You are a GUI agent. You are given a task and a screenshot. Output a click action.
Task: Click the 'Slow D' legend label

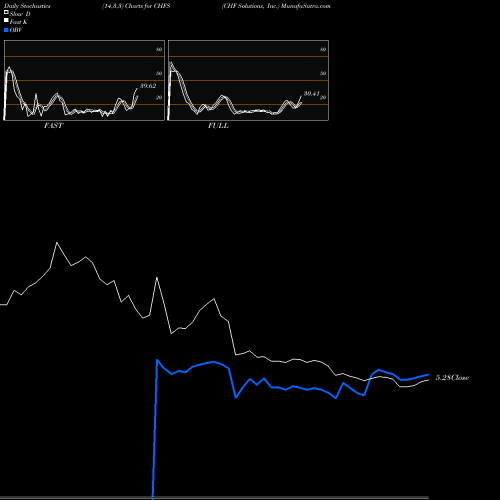click(20, 14)
